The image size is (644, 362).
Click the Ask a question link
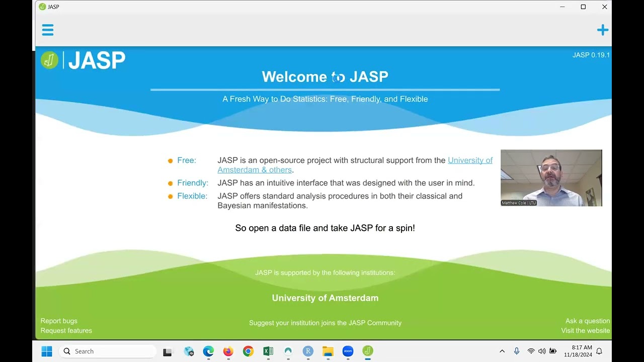pyautogui.click(x=587, y=321)
